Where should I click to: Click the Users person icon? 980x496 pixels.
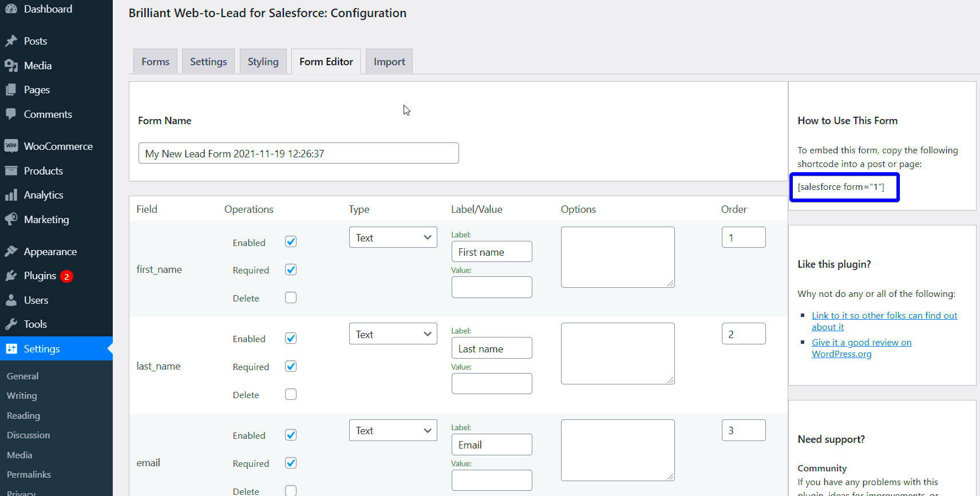[x=11, y=300]
